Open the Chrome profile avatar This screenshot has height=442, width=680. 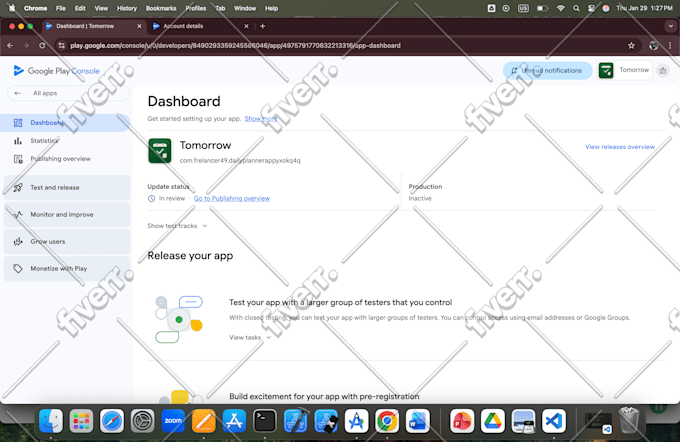[x=654, y=46]
